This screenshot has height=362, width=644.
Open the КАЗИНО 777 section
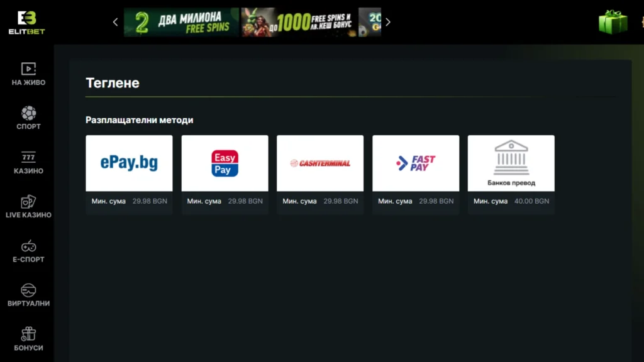click(28, 163)
